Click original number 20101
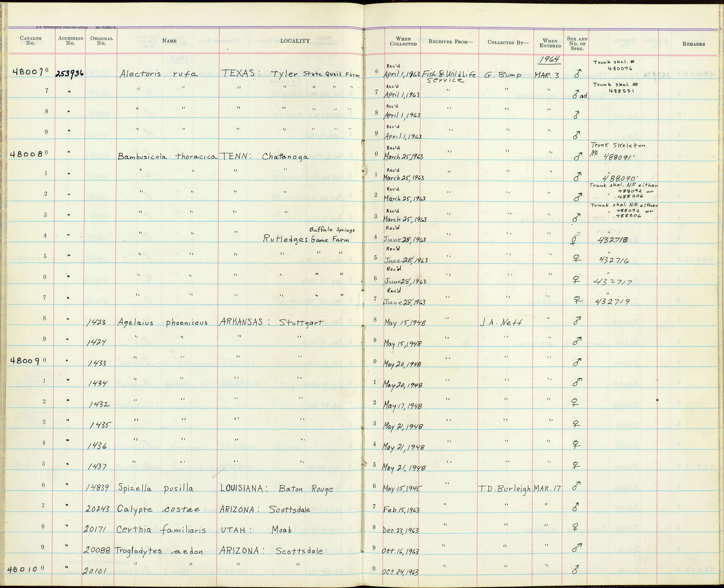This screenshot has height=588, width=724. 95,571
